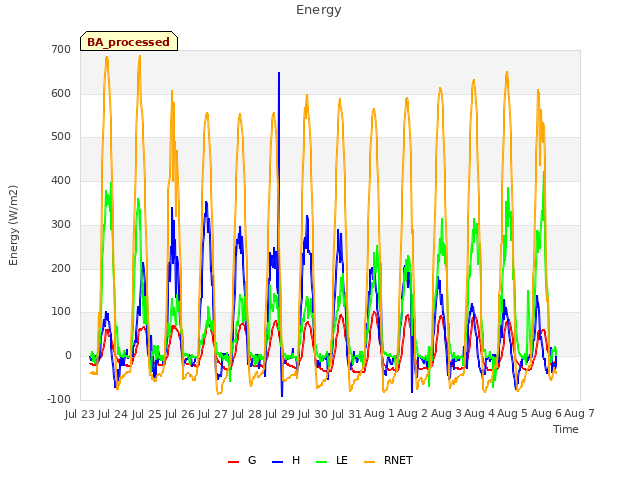Screen dimensions: 640x480
Task: Click the blue H legend swatch
Action: (x=277, y=462)
